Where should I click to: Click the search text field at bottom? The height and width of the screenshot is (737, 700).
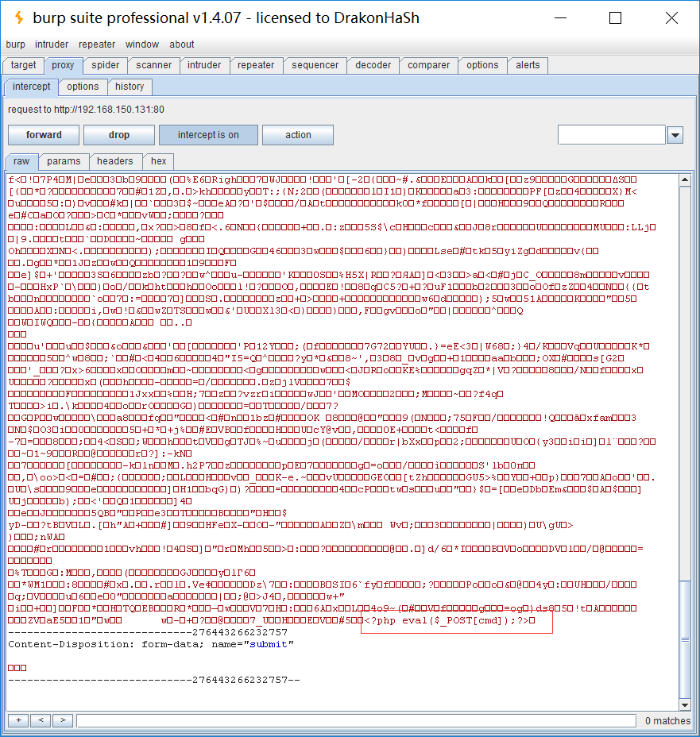[356, 720]
